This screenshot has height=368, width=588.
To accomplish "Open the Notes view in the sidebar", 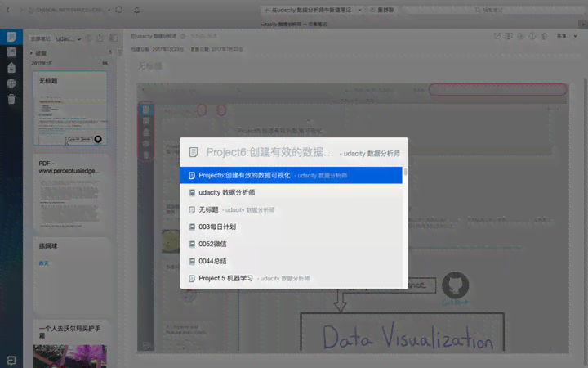I will pyautogui.click(x=11, y=37).
